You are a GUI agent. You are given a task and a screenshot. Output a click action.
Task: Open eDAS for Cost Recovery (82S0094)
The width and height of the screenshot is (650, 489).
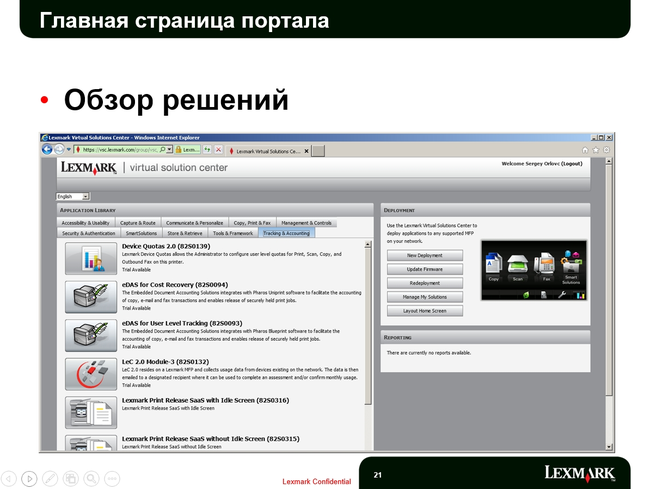click(175, 285)
